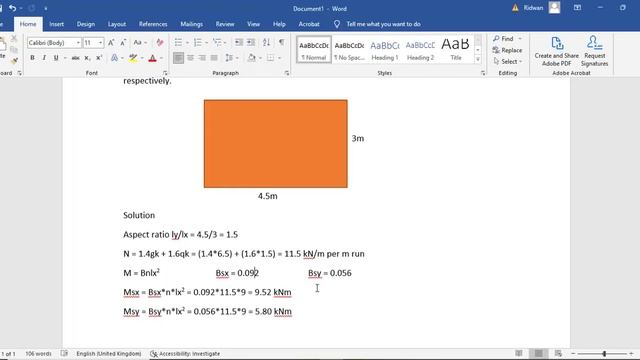Open Paragraph dialog launcher
This screenshot has height=360, width=640.
click(x=287, y=73)
